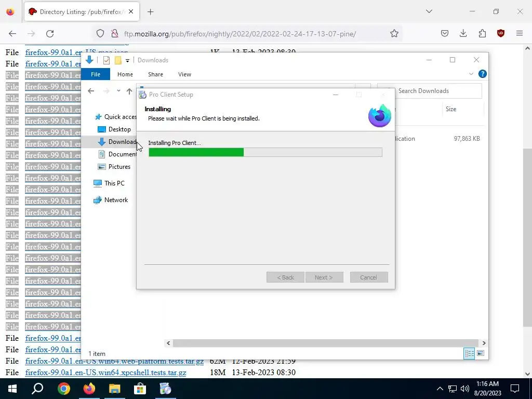Click Cancel in Pro Client Setup
The width and height of the screenshot is (532, 399).
point(369,277)
